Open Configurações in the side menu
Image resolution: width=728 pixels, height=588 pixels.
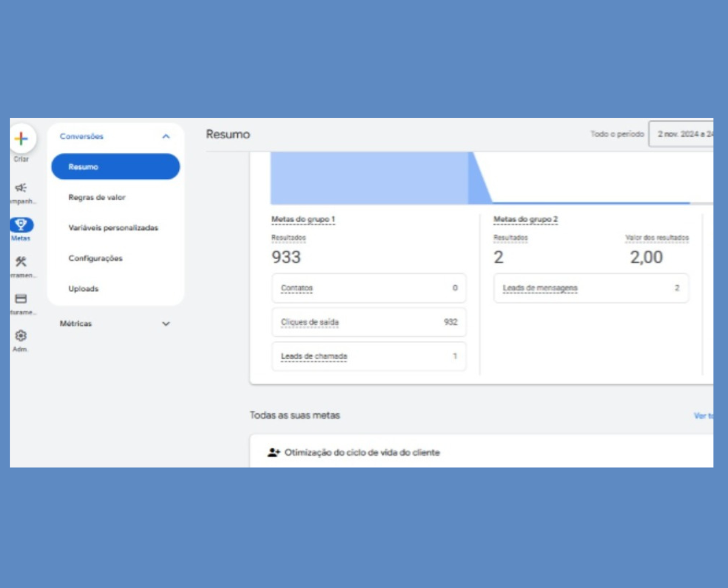(x=95, y=258)
